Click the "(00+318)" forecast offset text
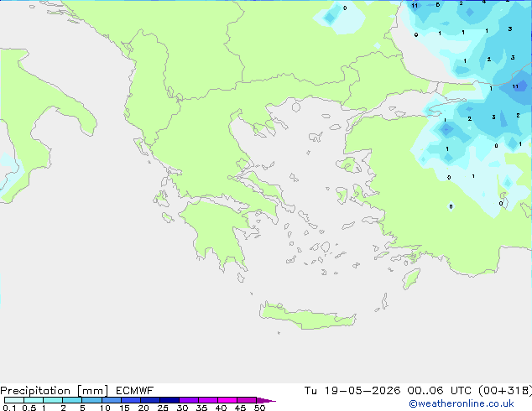Screen dimensions: 532x411 (x=505, y=391)
